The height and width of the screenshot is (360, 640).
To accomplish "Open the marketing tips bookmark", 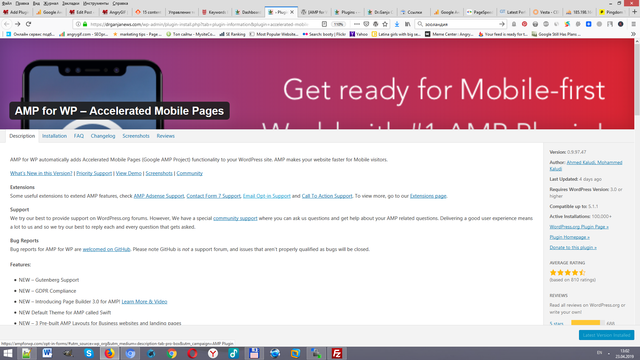I will 137,34.
